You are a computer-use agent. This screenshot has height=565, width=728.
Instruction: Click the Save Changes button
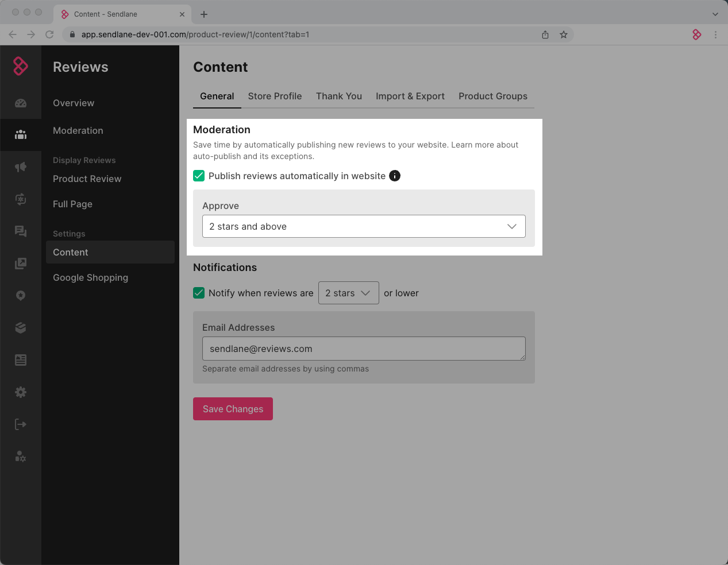233,409
